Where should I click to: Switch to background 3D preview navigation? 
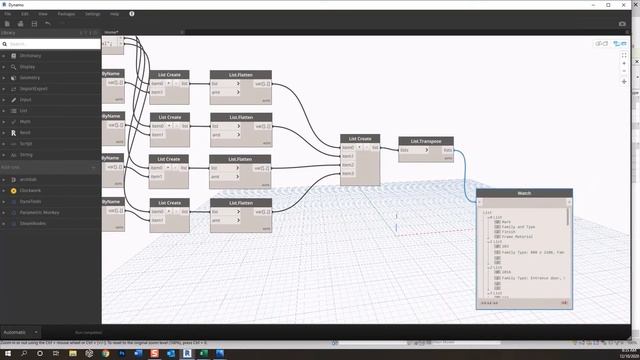[x=601, y=43]
